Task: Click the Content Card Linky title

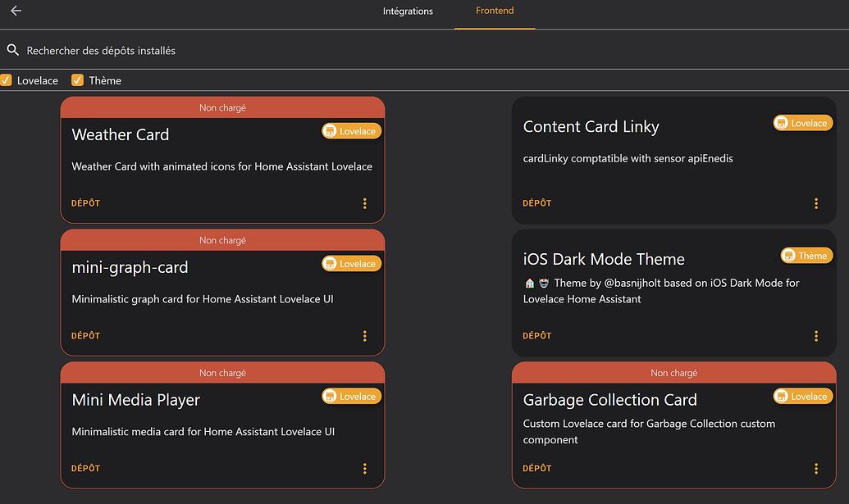Action: pyautogui.click(x=591, y=126)
